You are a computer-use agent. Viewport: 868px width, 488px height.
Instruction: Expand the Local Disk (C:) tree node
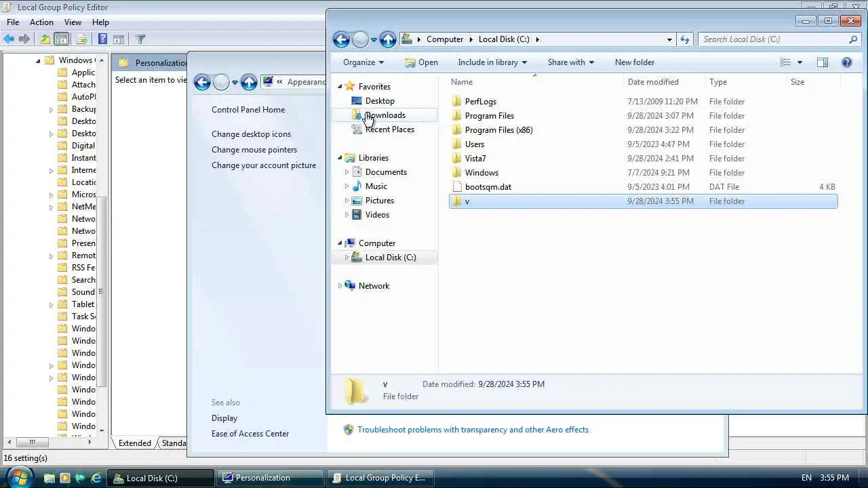pyautogui.click(x=347, y=258)
